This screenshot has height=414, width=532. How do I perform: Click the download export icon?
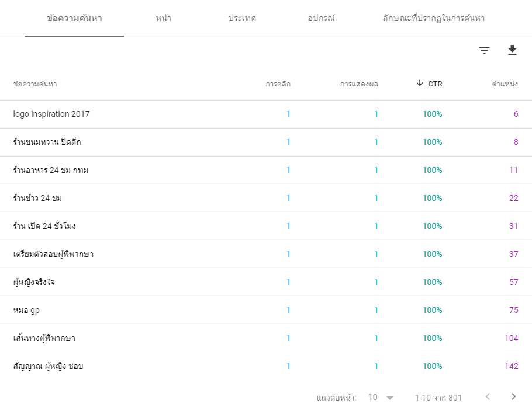512,50
